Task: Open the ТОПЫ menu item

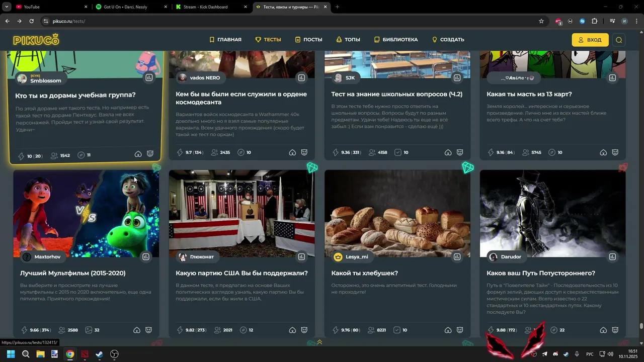Action: 348,40
